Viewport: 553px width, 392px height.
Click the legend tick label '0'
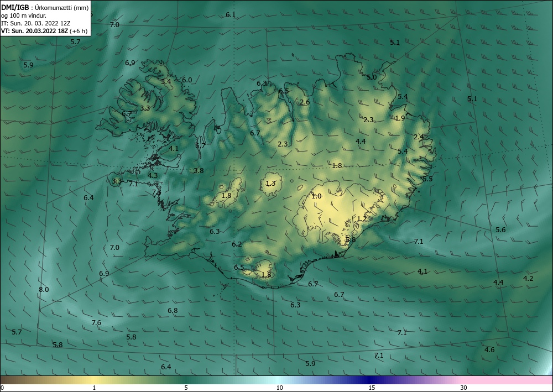pos(2,388)
